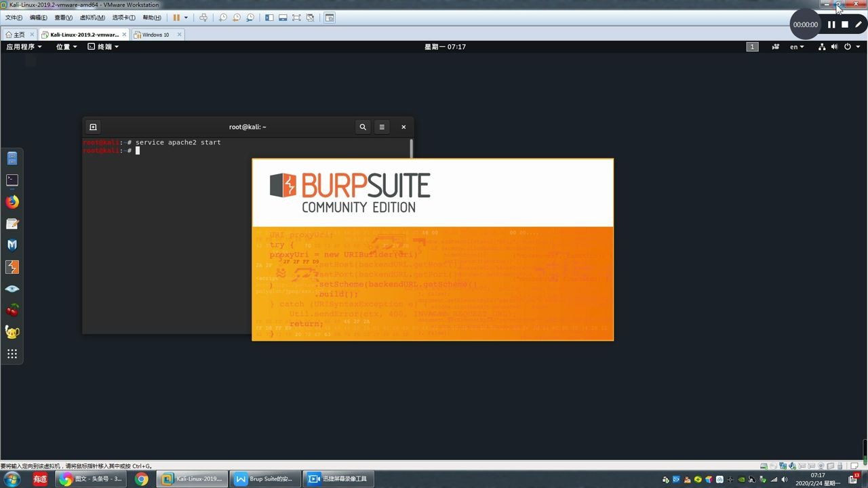Launch Terminal from the Kali dock
This screenshot has width=868, height=488.
coord(12,180)
